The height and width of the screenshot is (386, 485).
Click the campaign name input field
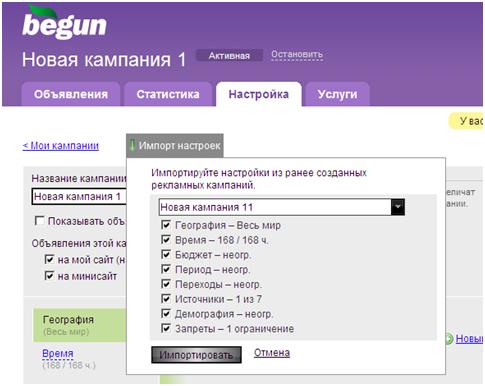79,196
